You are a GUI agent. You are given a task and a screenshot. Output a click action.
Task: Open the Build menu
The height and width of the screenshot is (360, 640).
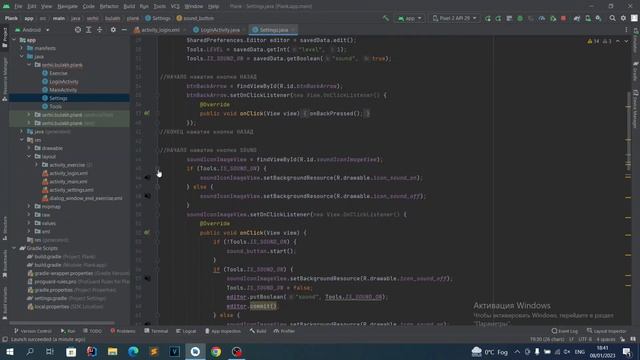(x=129, y=7)
